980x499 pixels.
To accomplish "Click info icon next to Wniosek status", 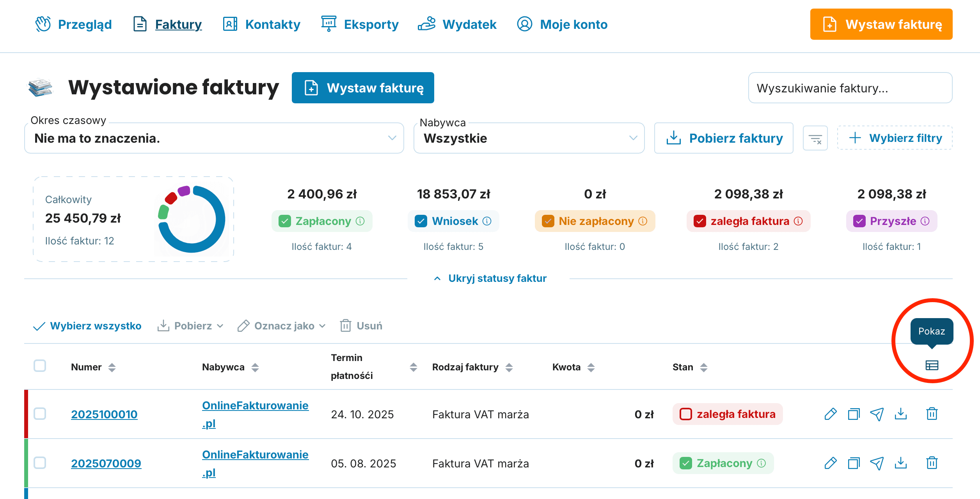I will tap(487, 221).
